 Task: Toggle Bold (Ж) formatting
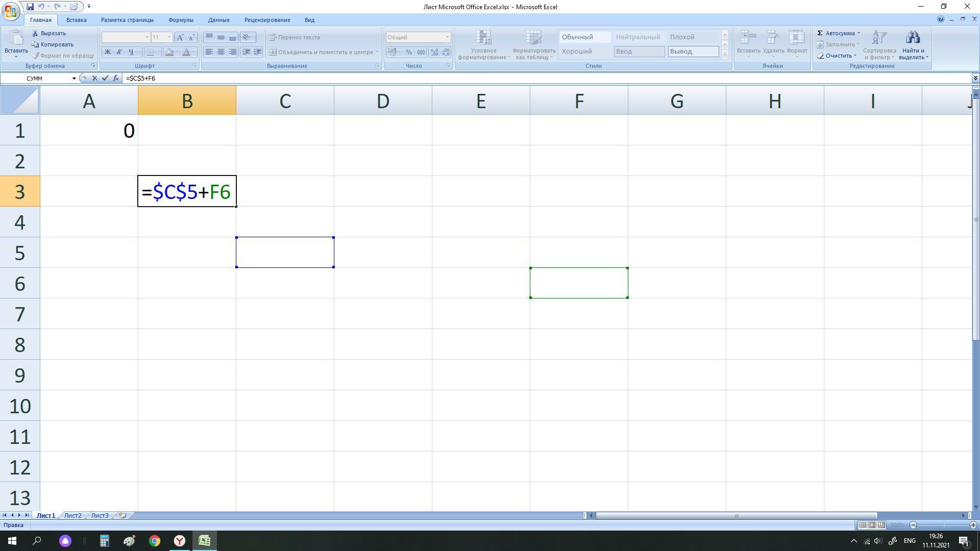[x=107, y=52]
